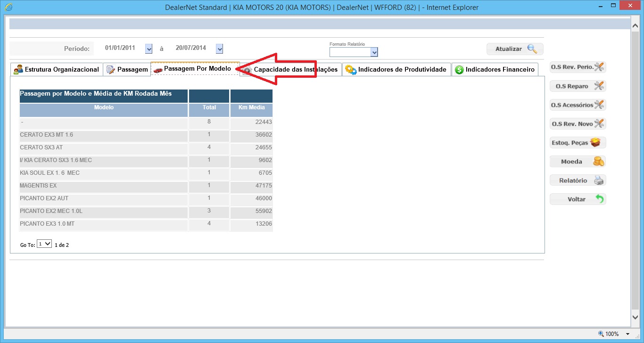Click the green dollar icon on Indicadores Financeiro
644x343 pixels.
(x=459, y=70)
